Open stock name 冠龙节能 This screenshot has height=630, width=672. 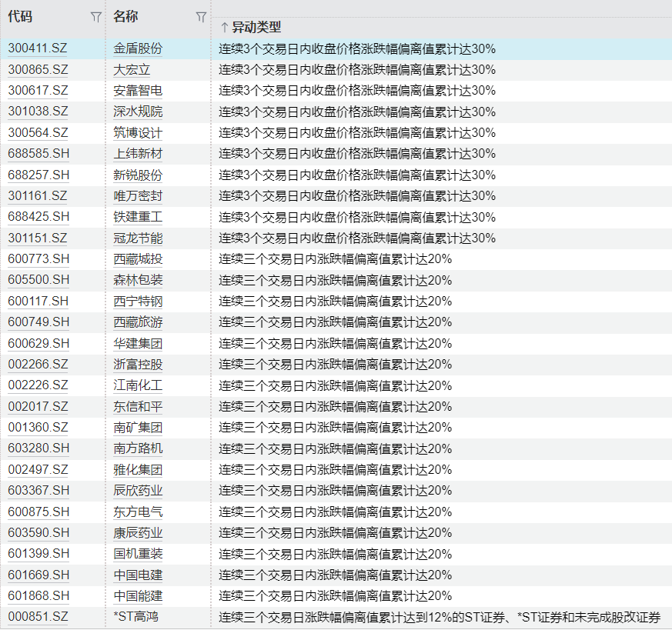[138, 238]
